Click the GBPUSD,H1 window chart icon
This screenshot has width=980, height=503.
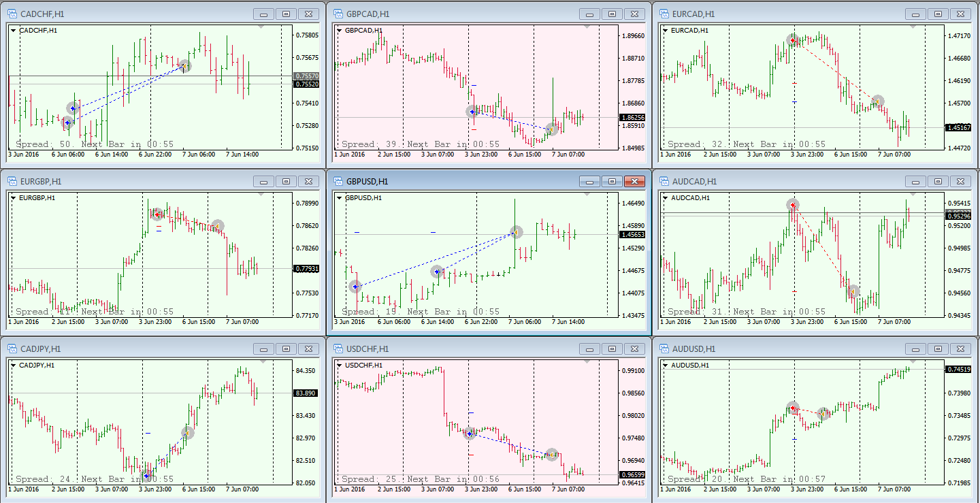(x=339, y=181)
